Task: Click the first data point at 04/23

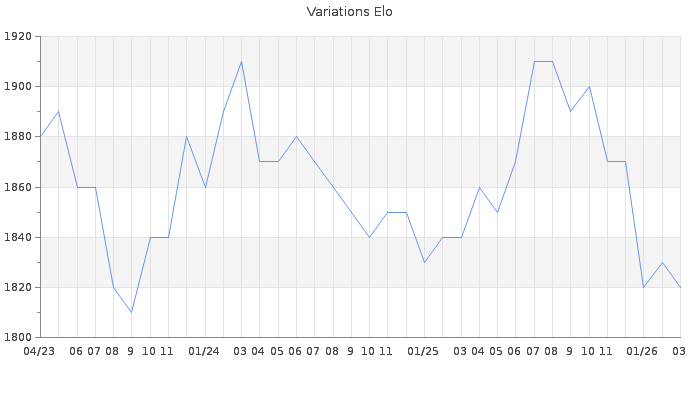Action: [x=40, y=137]
